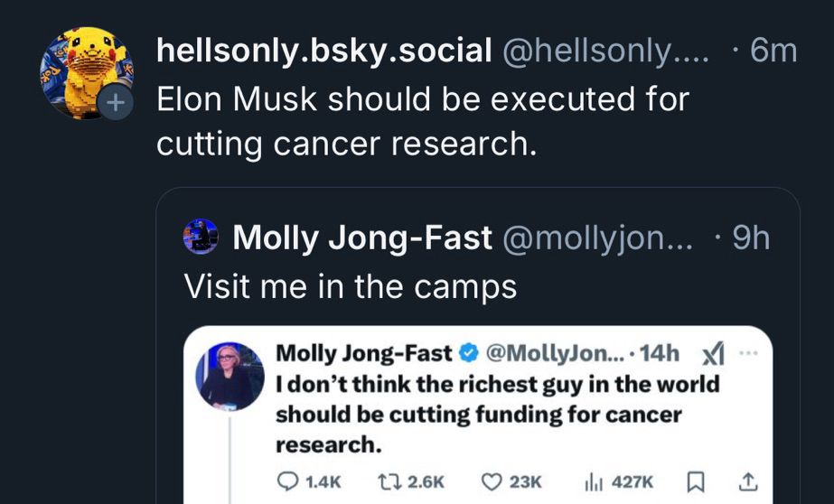Screen dimensions: 834x504
Task: Open the 6m post timestamp
Action: (773, 51)
